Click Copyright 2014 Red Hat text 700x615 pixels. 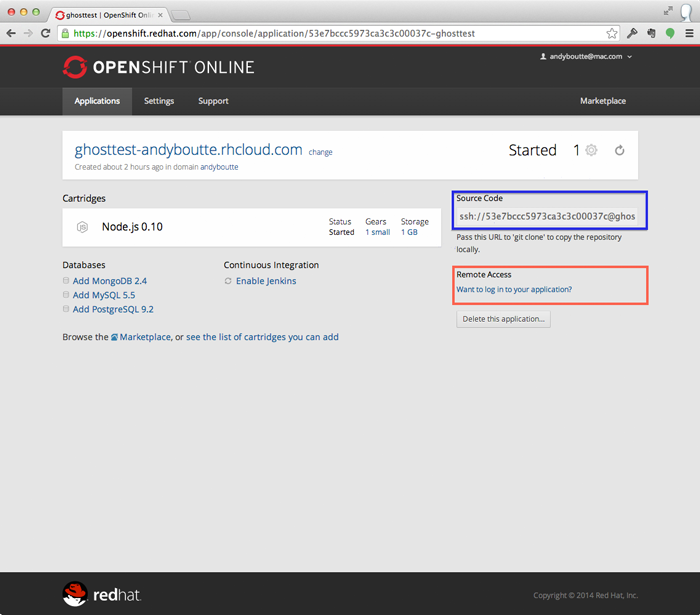585,595
